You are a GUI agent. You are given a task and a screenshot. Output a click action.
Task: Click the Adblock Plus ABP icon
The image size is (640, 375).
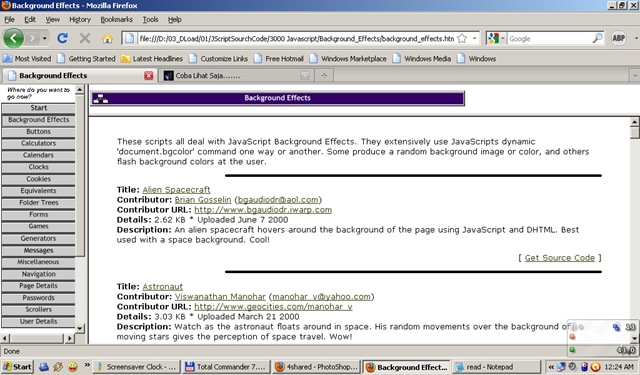coord(618,38)
